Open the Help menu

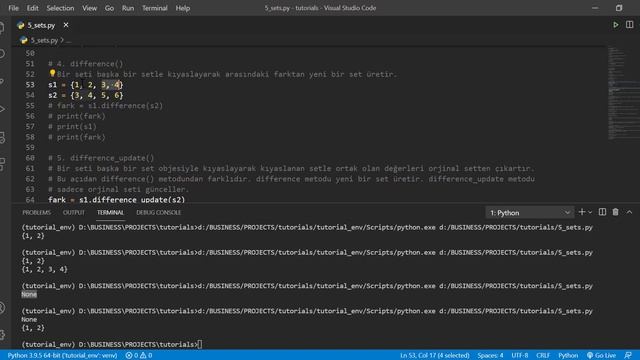(182, 8)
